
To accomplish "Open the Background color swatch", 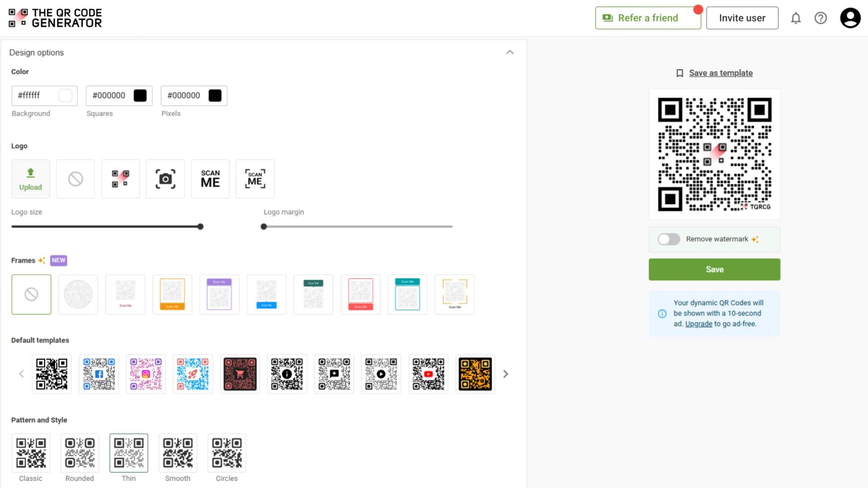I will tap(66, 95).
